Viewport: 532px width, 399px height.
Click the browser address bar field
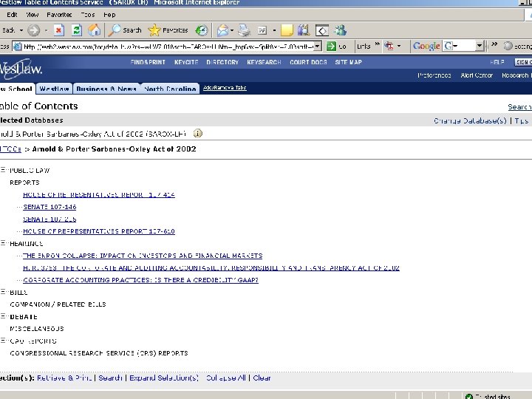coord(168,46)
